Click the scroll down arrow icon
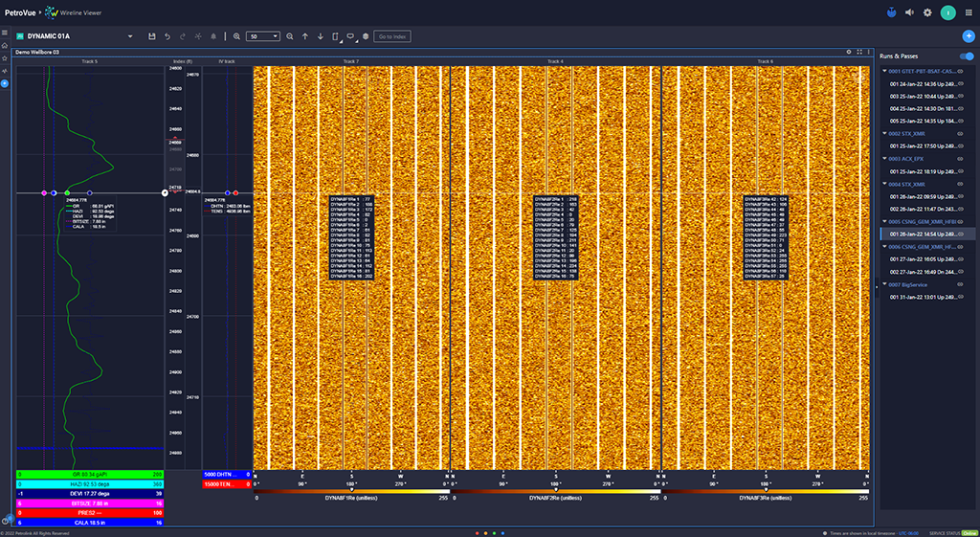Image resolution: width=980 pixels, height=537 pixels. [x=321, y=36]
